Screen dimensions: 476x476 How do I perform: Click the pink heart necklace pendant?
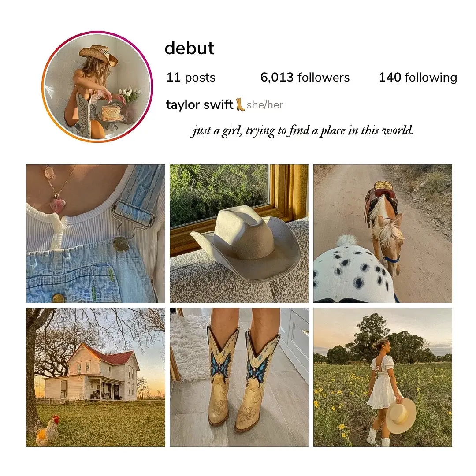(x=57, y=205)
